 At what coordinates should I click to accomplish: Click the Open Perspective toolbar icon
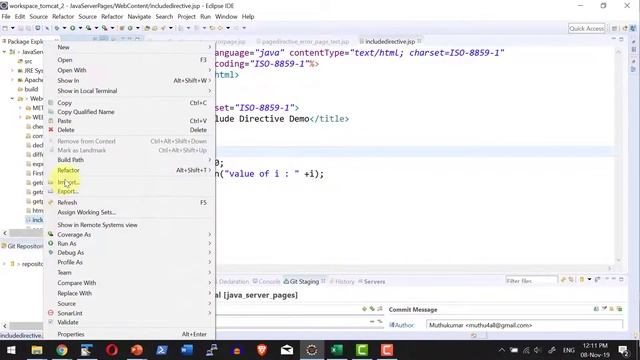(x=614, y=28)
